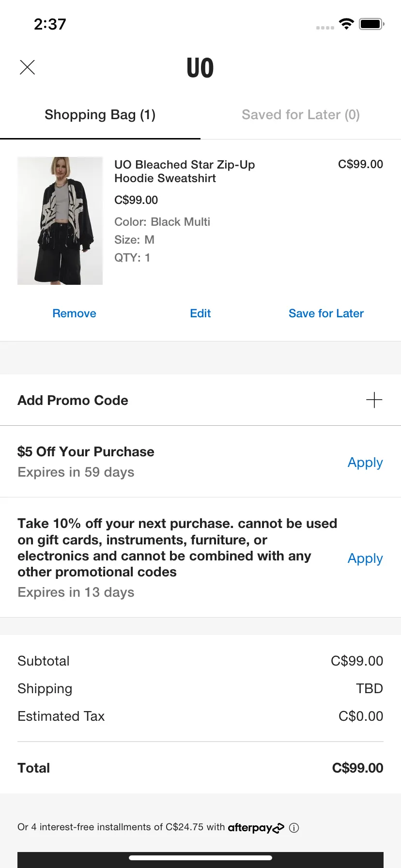Select Shopping Bag (1) tab

tap(100, 115)
